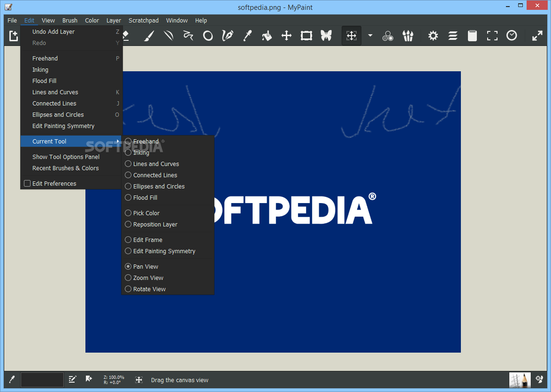
Task: Open the toolbar mode dropdown arrow
Action: [370, 36]
